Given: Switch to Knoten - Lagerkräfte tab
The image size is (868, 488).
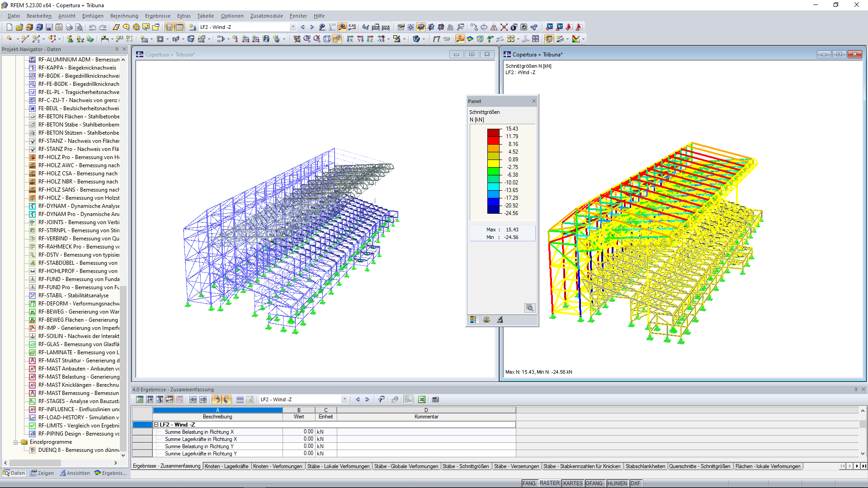Looking at the screenshot, I should coord(226,466).
